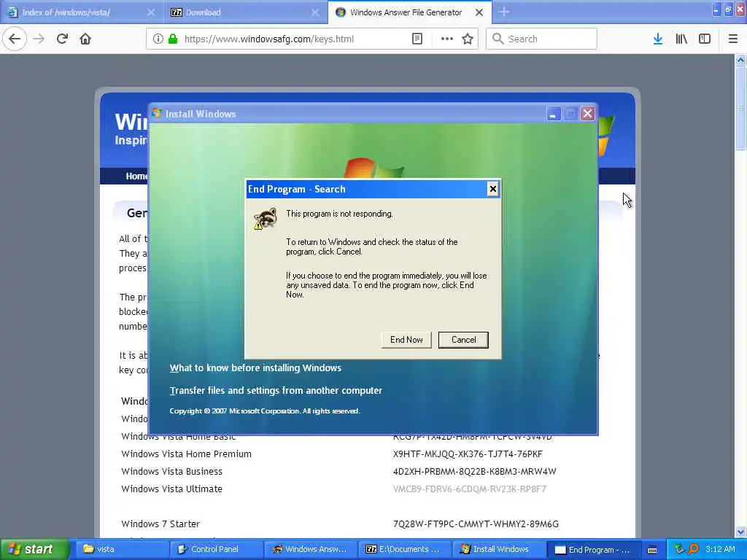
Task: Select Windows 7 Starter row label
Action: [160, 524]
